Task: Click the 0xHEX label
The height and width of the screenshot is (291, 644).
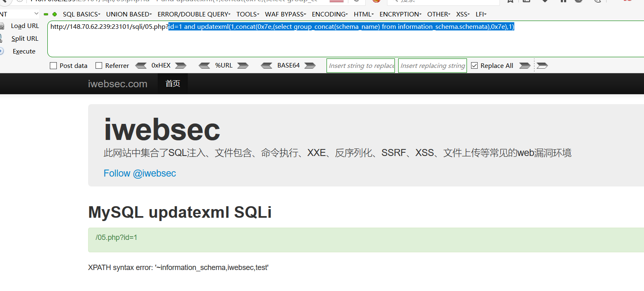Action: (x=161, y=65)
